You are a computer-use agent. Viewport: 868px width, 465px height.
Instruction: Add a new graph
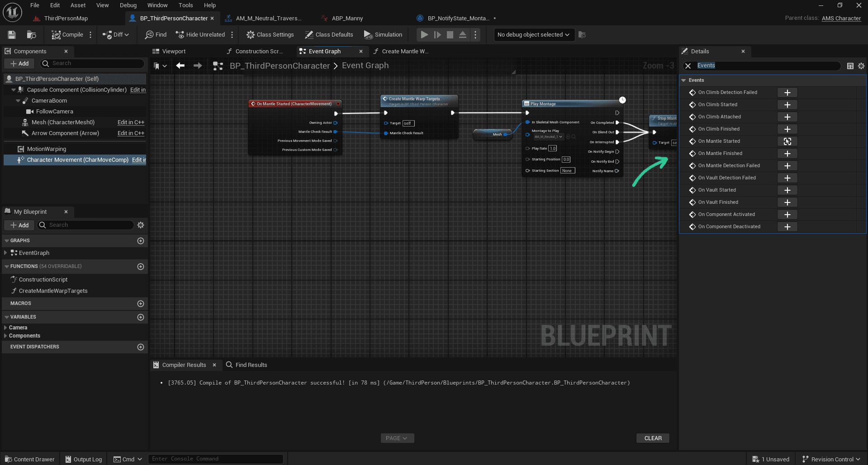141,241
